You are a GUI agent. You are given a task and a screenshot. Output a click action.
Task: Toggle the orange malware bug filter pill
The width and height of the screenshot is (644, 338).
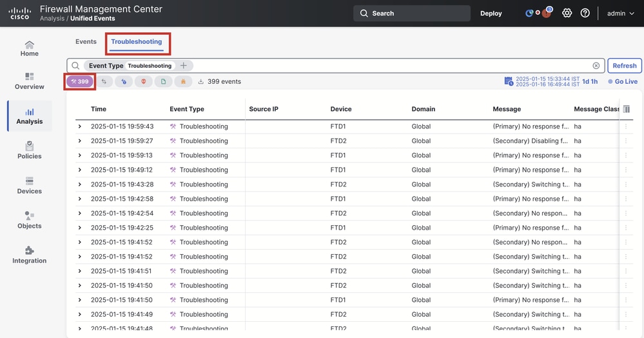coord(183,81)
